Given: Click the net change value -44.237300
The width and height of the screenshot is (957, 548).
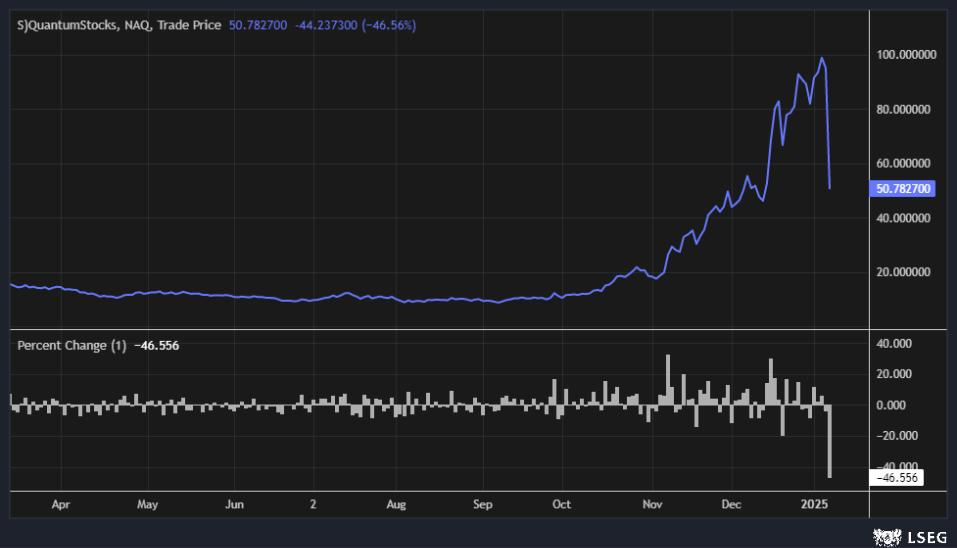Looking at the screenshot, I should point(326,25).
